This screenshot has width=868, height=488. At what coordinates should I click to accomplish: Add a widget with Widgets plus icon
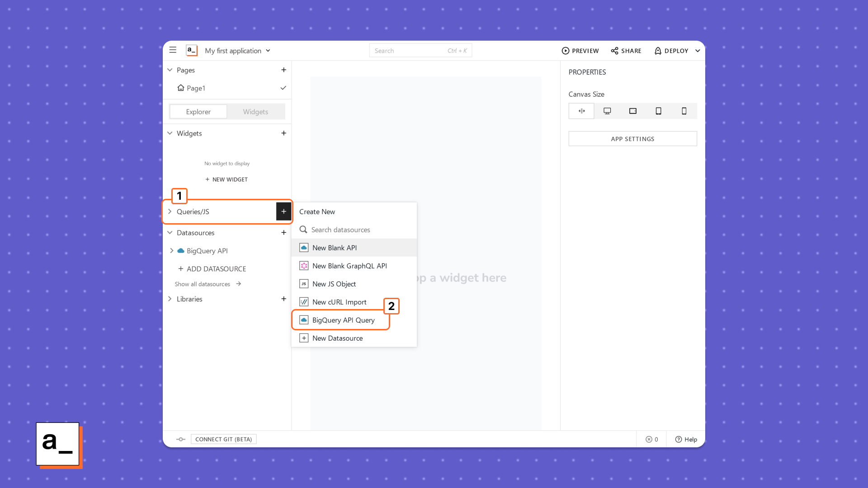[x=283, y=133]
